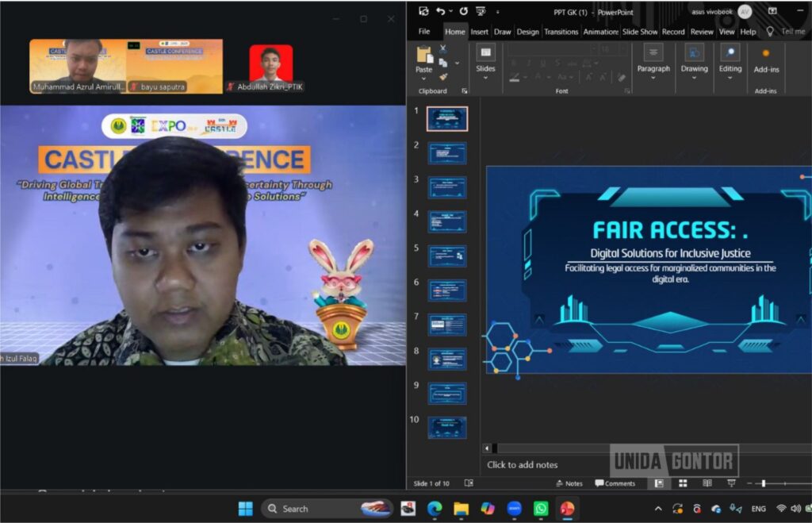Select slide 4 thumbnail
Viewport: 812px width, 523px height.
coord(447,222)
